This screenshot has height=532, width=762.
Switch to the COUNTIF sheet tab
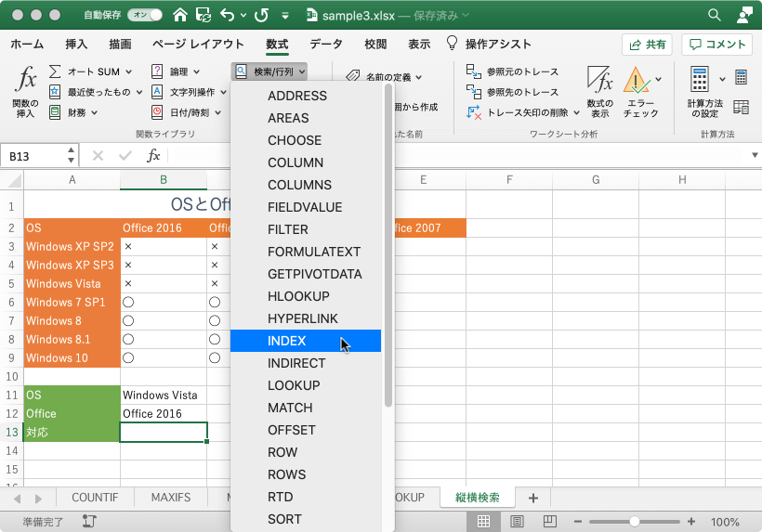point(95,498)
